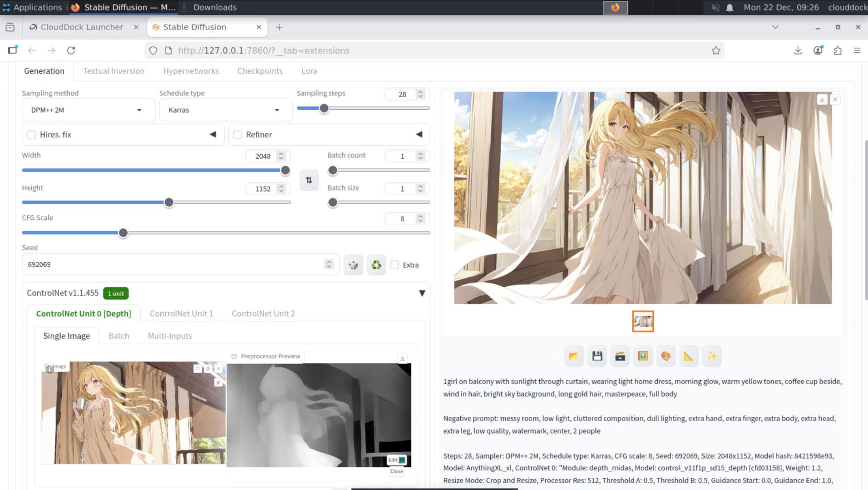Click the green recycle reuse seed icon
The width and height of the screenshot is (868, 490).
click(x=376, y=265)
